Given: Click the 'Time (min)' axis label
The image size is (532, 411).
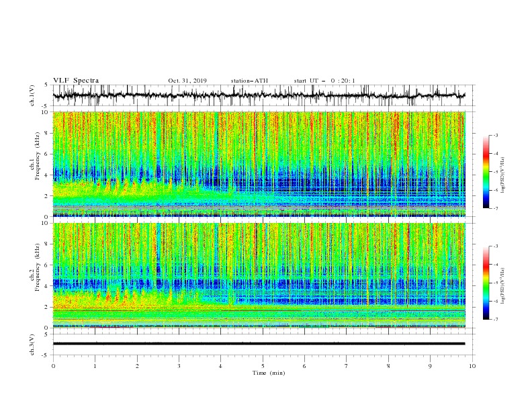Looking at the screenshot, I should pyautogui.click(x=269, y=373).
